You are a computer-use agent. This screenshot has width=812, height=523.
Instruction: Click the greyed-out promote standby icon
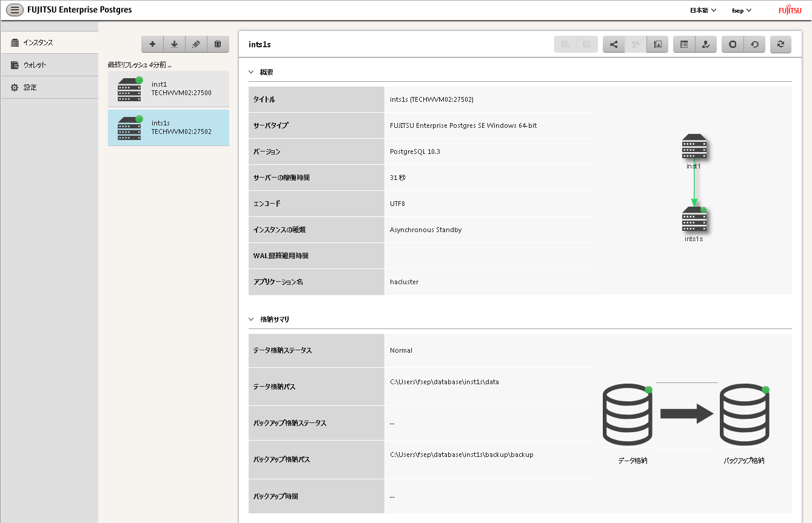636,44
